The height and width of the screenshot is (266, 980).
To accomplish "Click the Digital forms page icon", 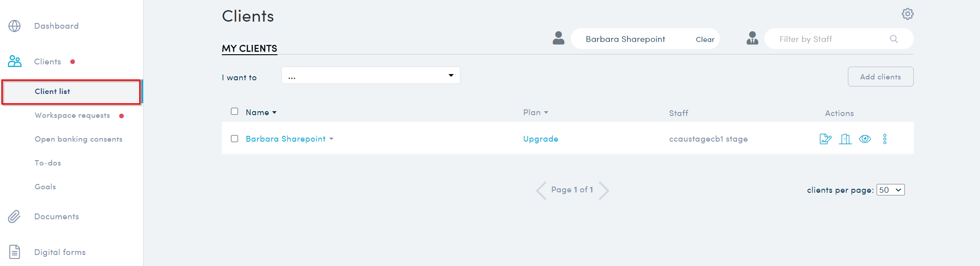I will click(15, 252).
